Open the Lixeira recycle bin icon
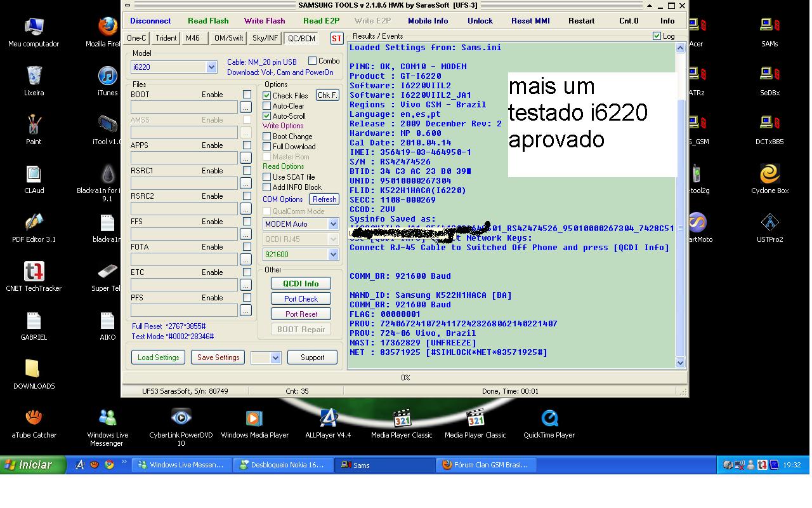 click(x=34, y=81)
